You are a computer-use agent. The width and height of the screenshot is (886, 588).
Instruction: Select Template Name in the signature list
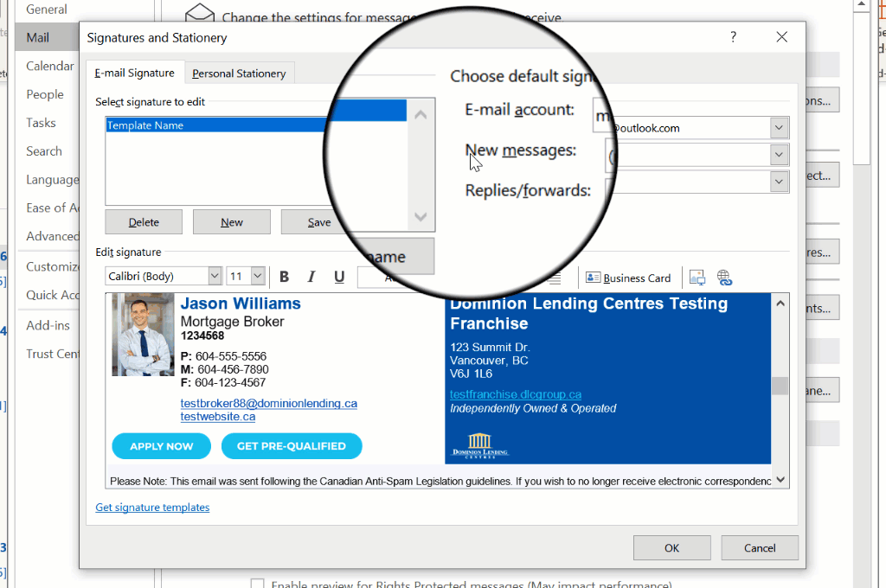(215, 125)
